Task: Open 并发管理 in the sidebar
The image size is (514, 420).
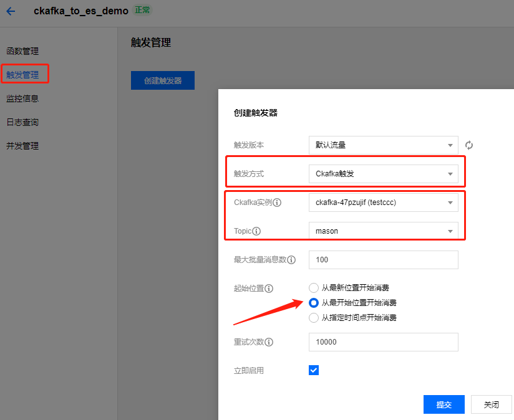Action: tap(22, 146)
